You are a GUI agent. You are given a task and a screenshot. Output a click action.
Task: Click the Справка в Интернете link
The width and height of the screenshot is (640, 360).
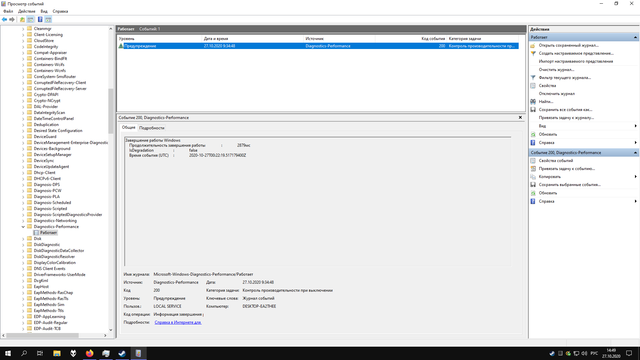click(x=178, y=322)
